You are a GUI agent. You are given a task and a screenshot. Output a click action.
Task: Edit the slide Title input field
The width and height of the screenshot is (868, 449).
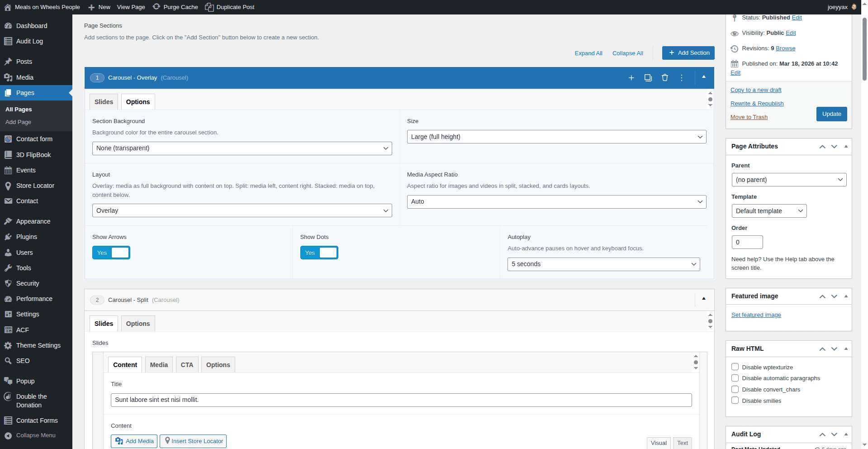point(401,400)
